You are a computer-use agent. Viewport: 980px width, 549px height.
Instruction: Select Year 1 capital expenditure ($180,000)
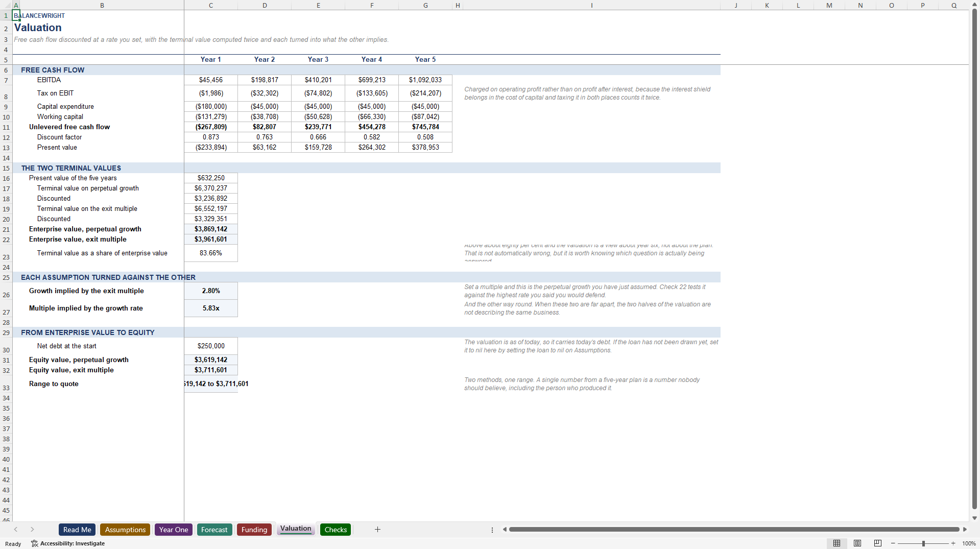(x=211, y=107)
